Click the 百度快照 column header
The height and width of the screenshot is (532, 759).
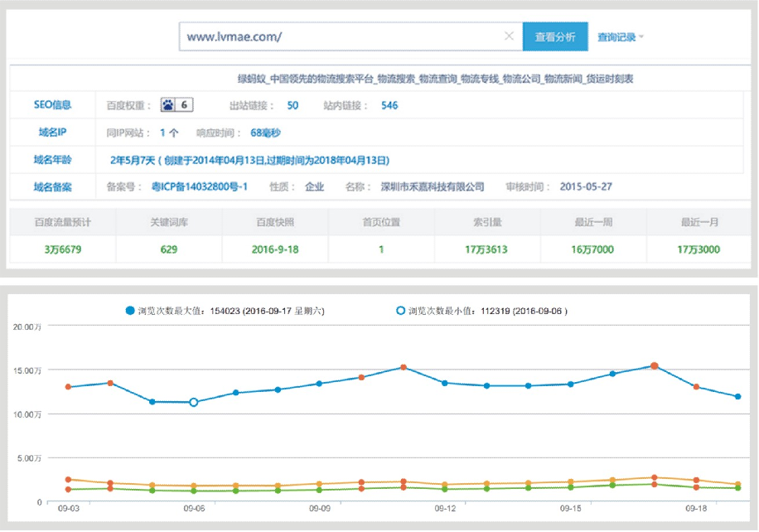(x=275, y=222)
